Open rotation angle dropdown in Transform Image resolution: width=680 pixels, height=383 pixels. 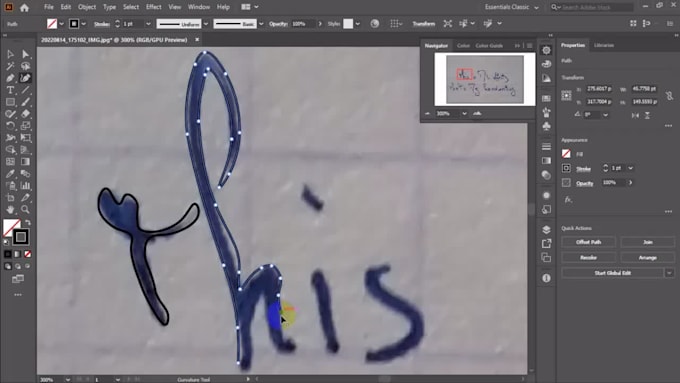tap(605, 115)
